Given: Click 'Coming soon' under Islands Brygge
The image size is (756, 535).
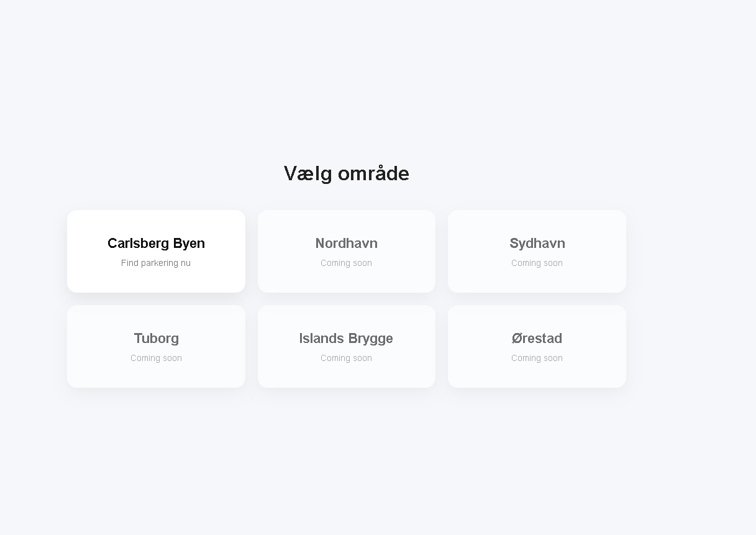Looking at the screenshot, I should click(x=346, y=358).
